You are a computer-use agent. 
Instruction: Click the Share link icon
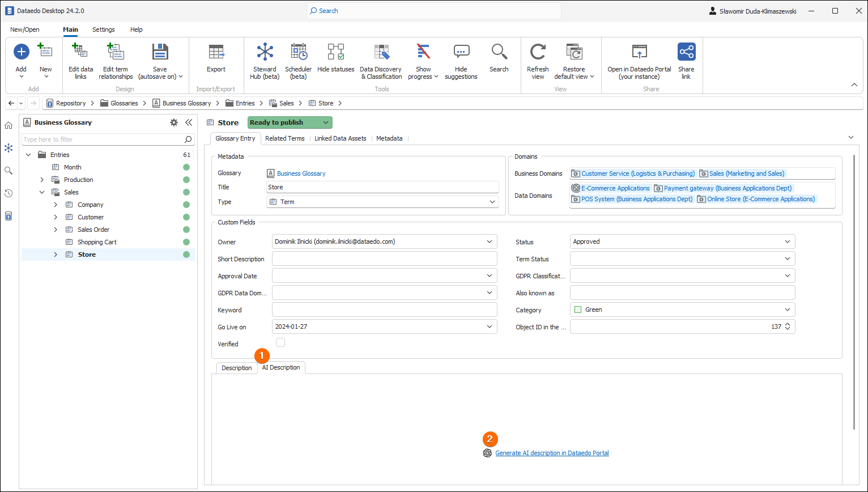686,52
